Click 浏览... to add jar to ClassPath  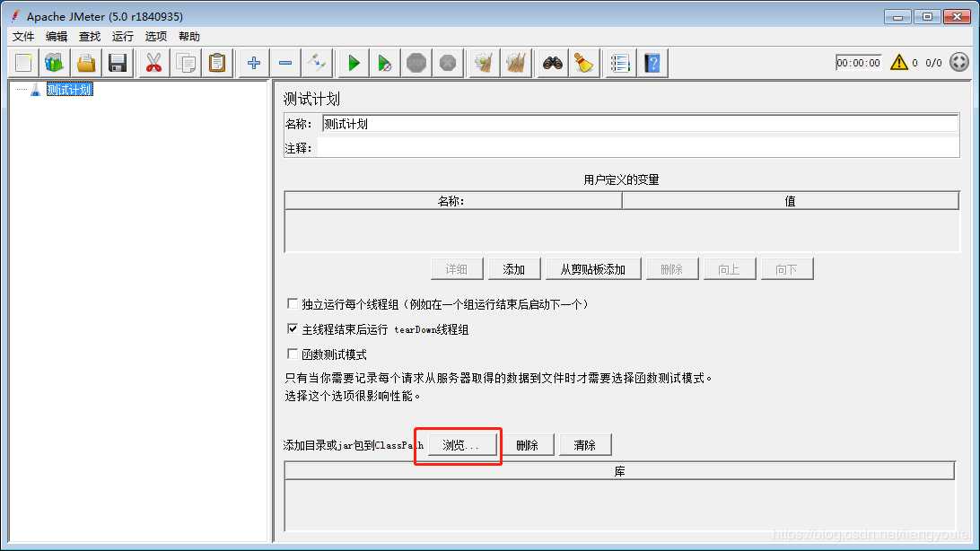pos(461,445)
